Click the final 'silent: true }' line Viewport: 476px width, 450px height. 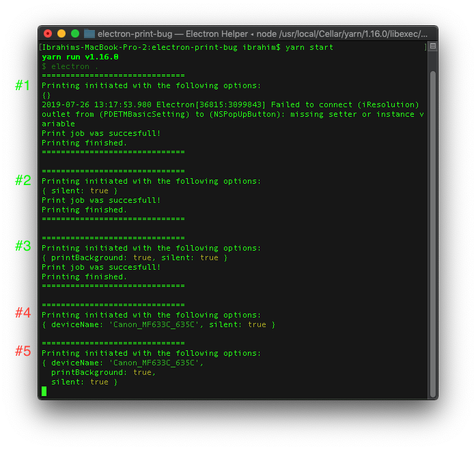click(x=85, y=382)
